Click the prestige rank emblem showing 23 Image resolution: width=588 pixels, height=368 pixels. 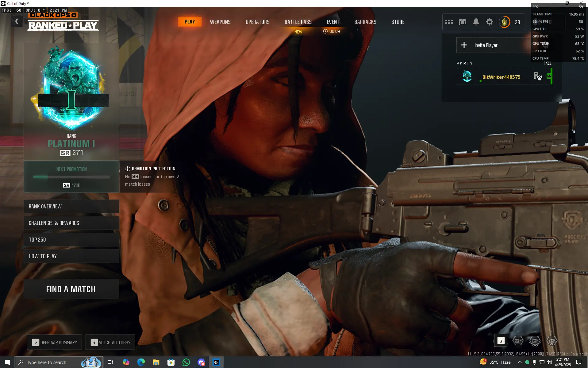point(505,22)
